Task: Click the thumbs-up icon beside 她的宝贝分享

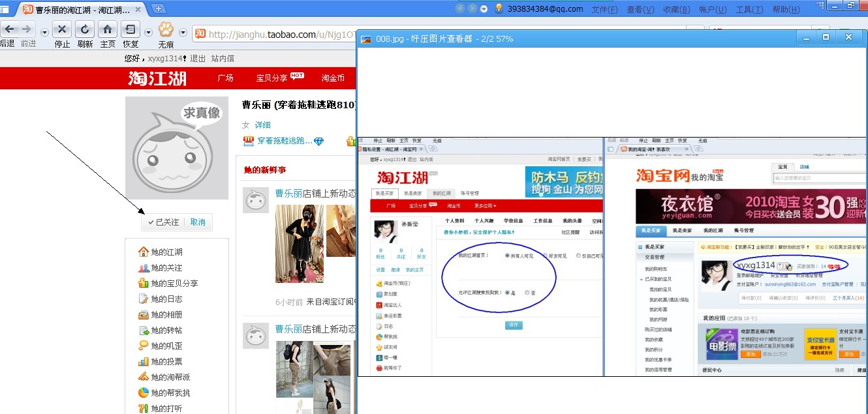Action: point(144,283)
